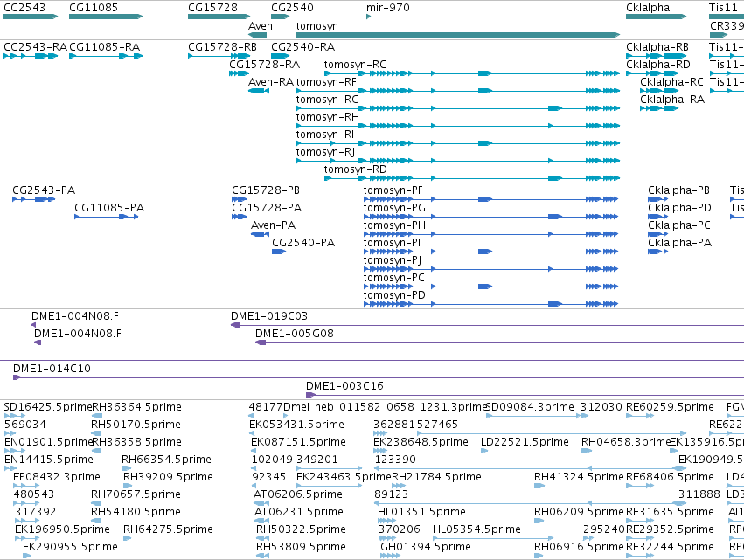Click protein label CG15728-PA
This screenshot has width=744, height=560.
pos(267,208)
